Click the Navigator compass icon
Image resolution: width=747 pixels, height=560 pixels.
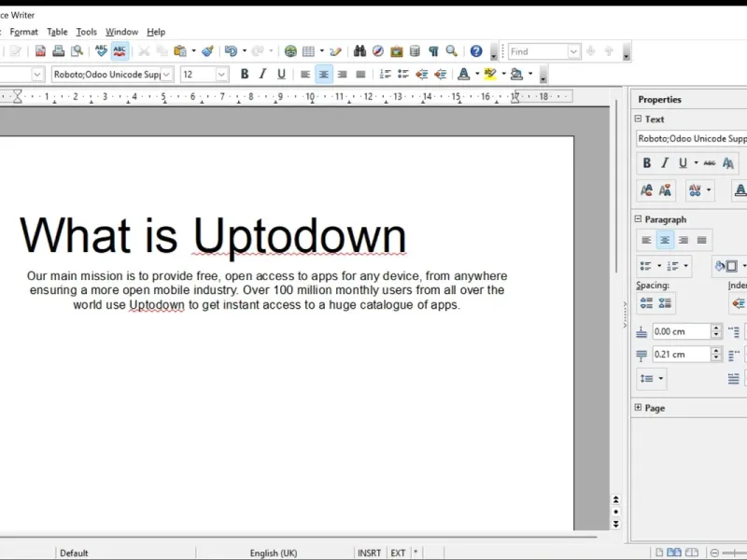point(378,51)
